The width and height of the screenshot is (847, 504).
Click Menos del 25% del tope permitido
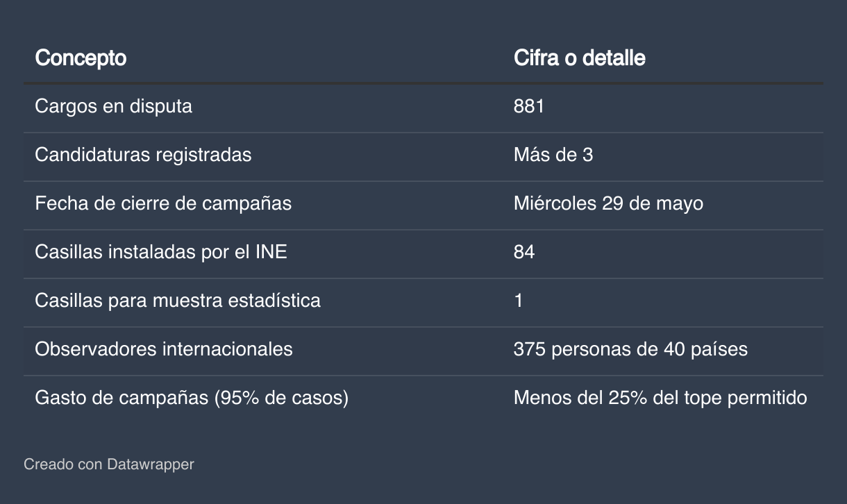coord(660,398)
